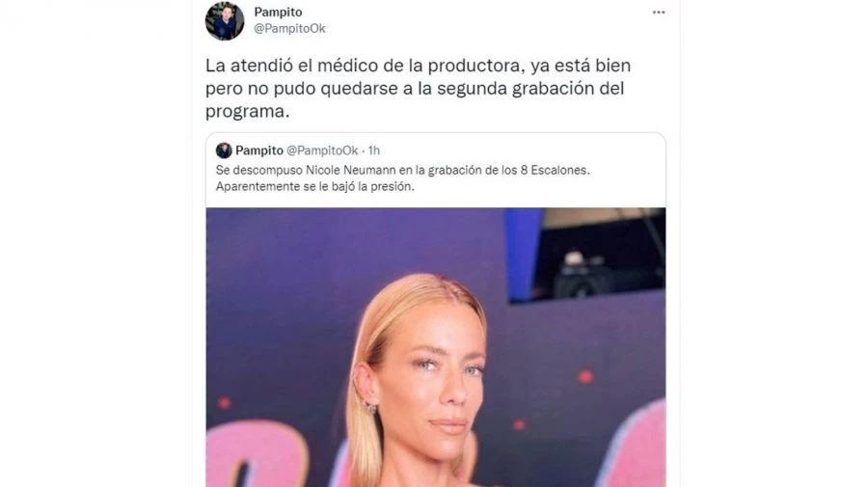
Task: Click Pampito name inside the quoted tweet
Action: pos(259,150)
